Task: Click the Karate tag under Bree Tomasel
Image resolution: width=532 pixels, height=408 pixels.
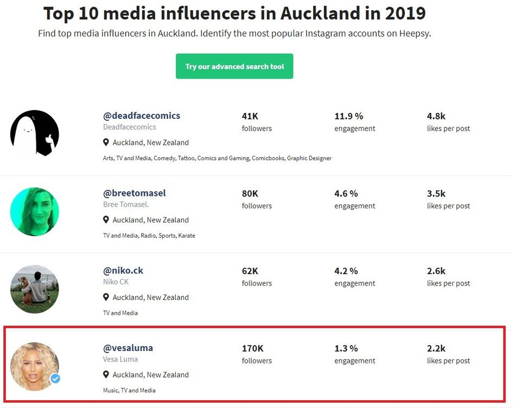Action: (187, 236)
